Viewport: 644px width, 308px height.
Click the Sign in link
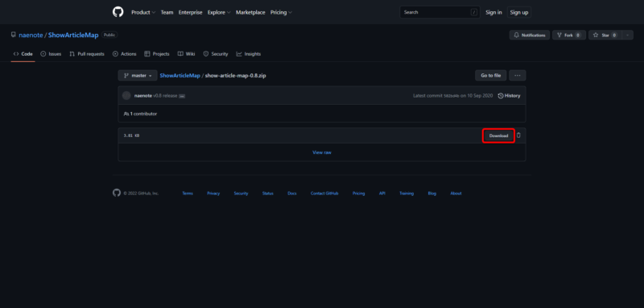(493, 12)
